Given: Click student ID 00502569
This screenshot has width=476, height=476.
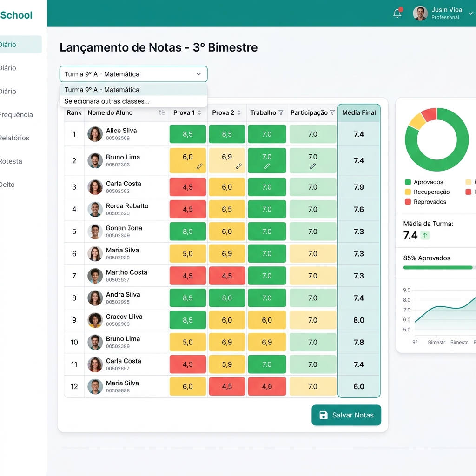Looking at the screenshot, I should click(x=118, y=139).
